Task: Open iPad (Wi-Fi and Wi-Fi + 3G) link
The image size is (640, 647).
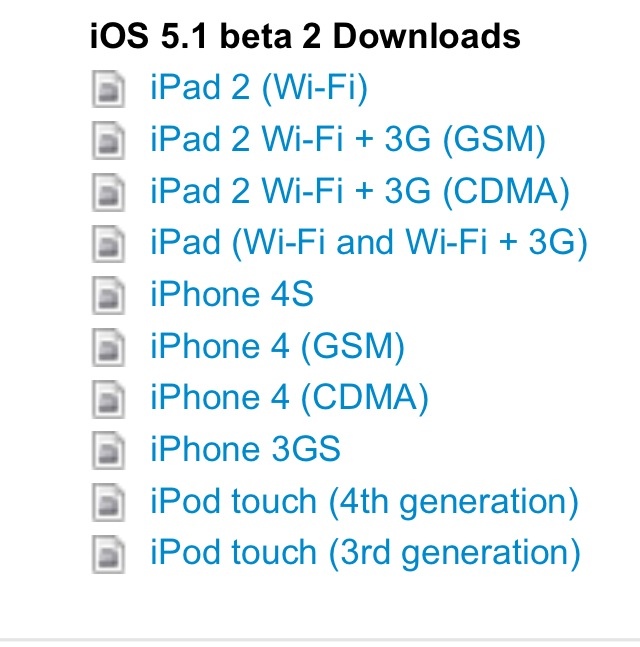Action: tap(368, 242)
